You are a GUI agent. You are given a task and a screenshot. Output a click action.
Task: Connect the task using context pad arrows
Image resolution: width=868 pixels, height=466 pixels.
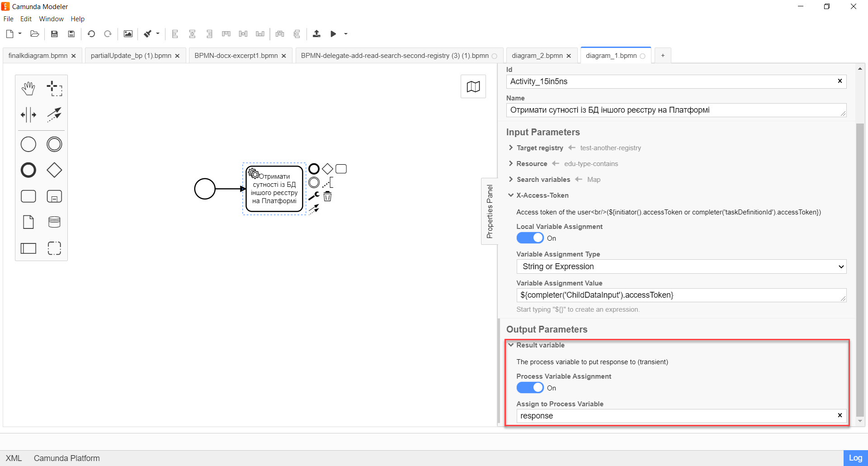click(314, 209)
